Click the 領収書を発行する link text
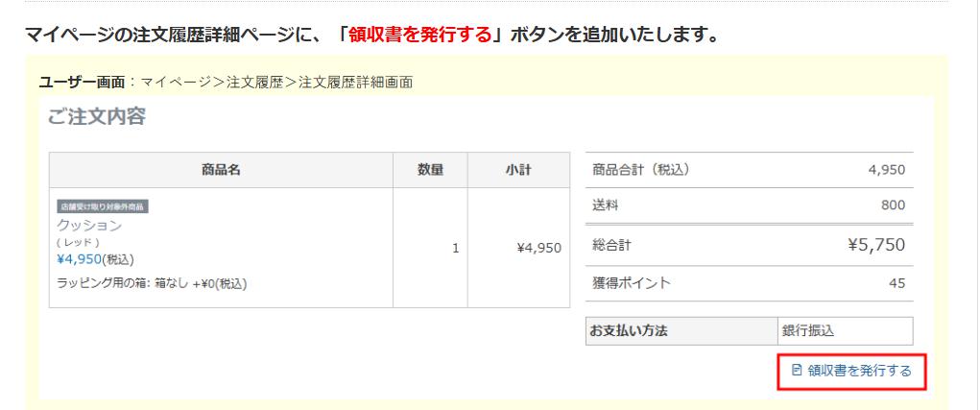 coord(859,371)
